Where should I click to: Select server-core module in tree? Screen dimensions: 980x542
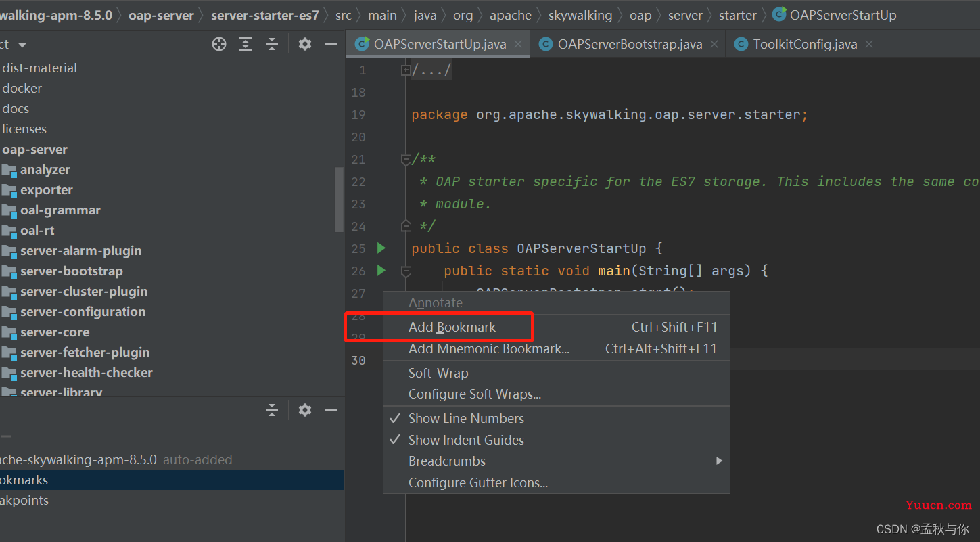click(55, 332)
